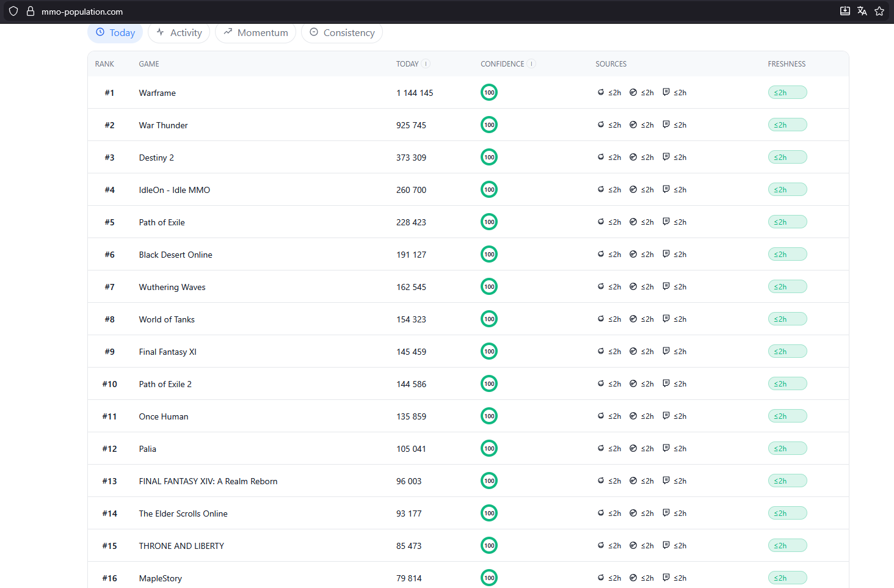Open the Wuthering Waves game link
This screenshot has height=588, width=894.
(172, 287)
